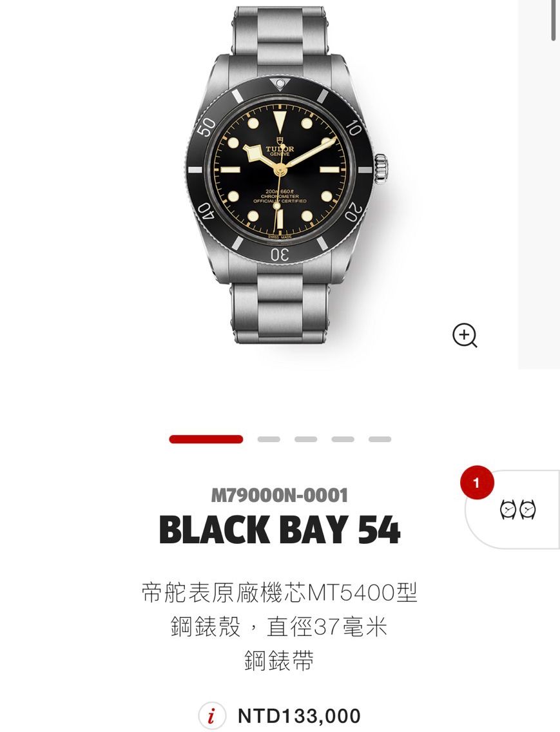Click the watch crown on the case
The height and width of the screenshot is (732, 560).
pos(381,170)
